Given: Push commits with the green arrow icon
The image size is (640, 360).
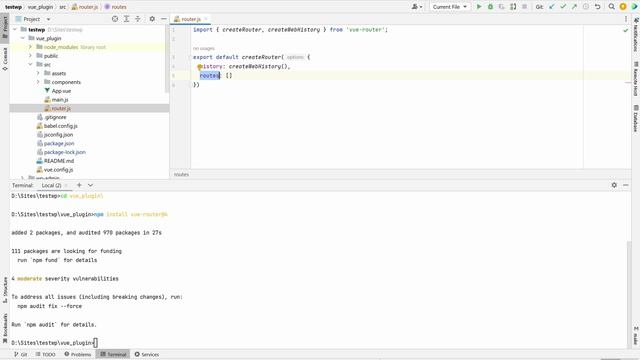Looking at the screenshot, I should click(574, 7).
